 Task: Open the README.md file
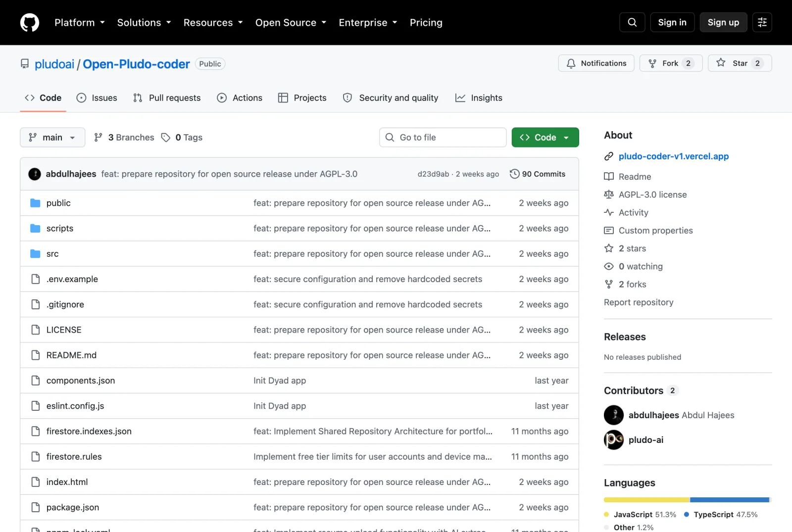click(x=71, y=355)
